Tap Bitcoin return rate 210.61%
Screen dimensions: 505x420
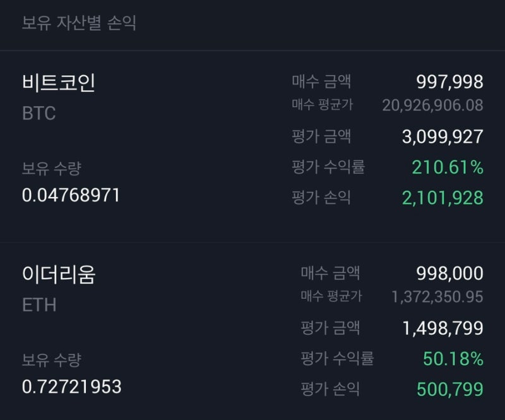pos(448,167)
